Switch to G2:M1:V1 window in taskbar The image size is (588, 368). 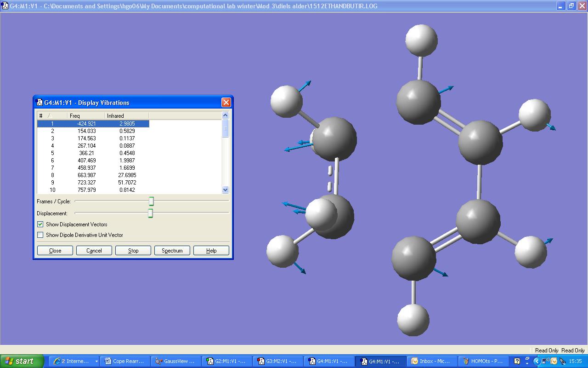click(226, 361)
